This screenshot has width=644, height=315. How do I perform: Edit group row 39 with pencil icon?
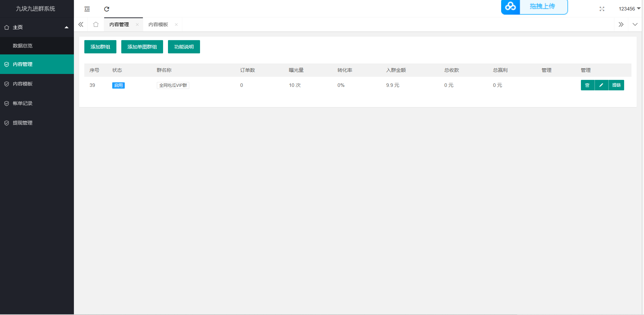pos(601,85)
